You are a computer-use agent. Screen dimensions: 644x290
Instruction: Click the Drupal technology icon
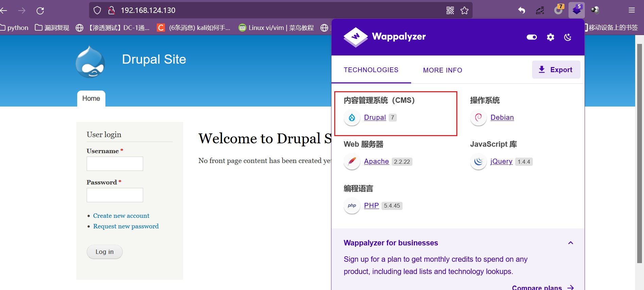coord(352,117)
